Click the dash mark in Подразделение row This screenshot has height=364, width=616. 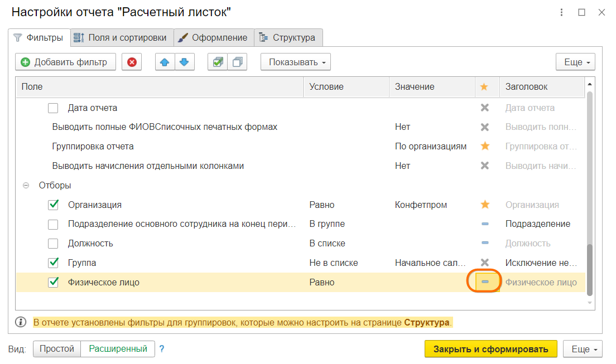pos(485,224)
